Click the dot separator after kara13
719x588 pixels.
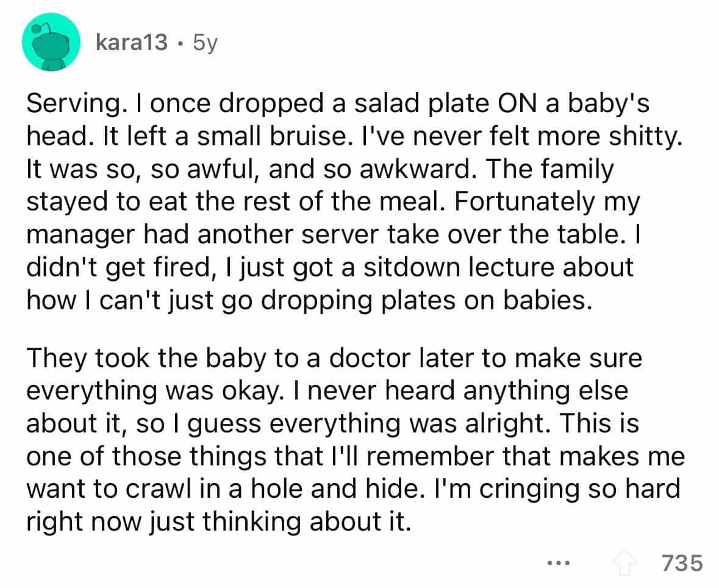[x=181, y=44]
